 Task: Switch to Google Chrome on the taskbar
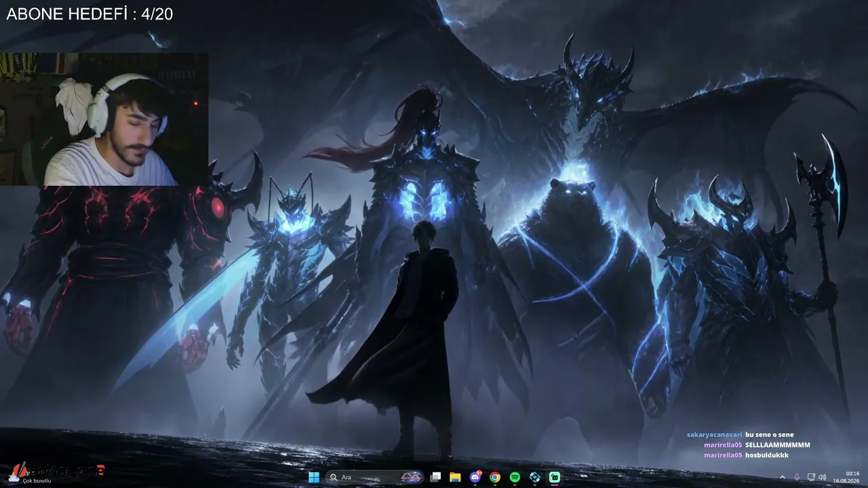pyautogui.click(x=495, y=477)
